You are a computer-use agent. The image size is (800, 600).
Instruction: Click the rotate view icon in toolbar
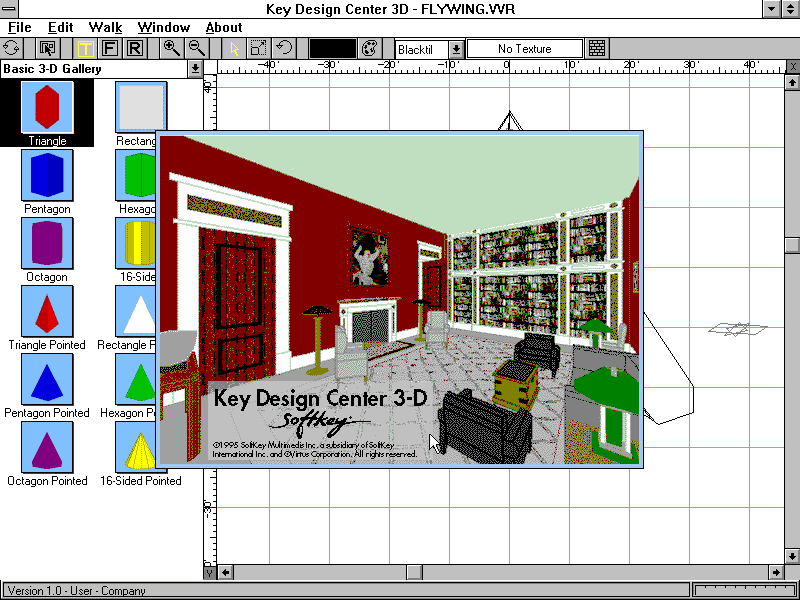pos(11,48)
